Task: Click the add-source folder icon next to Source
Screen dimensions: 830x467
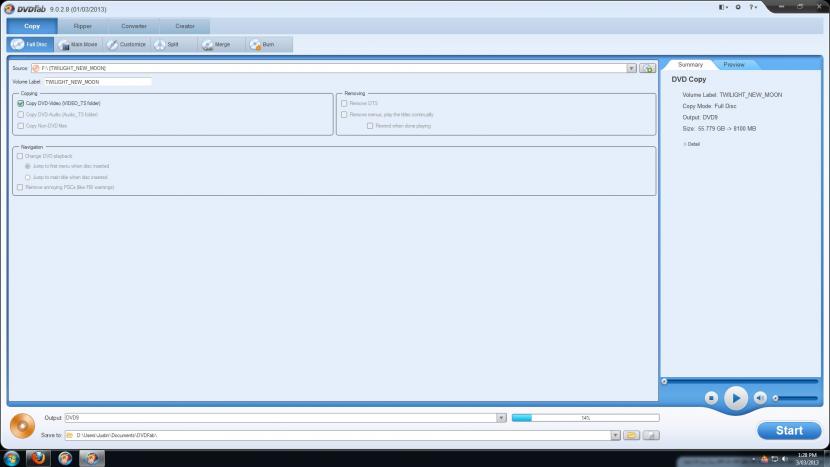Action: [x=647, y=68]
